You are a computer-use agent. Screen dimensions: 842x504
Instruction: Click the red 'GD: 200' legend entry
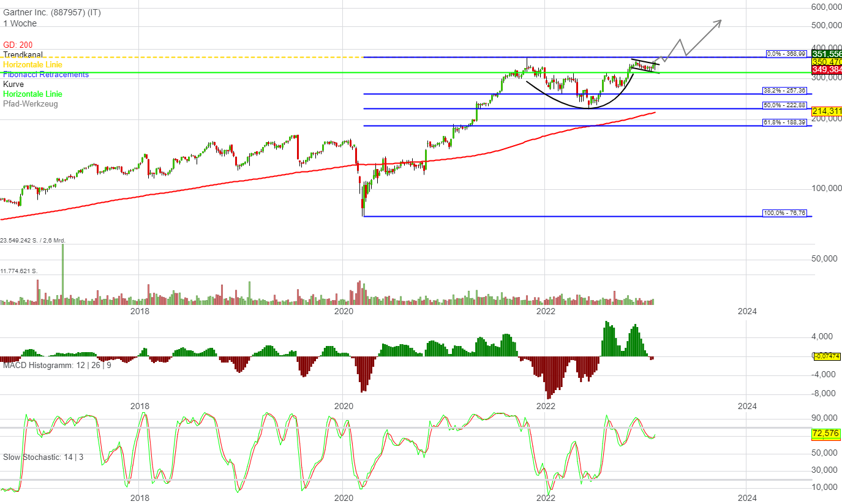tap(18, 45)
